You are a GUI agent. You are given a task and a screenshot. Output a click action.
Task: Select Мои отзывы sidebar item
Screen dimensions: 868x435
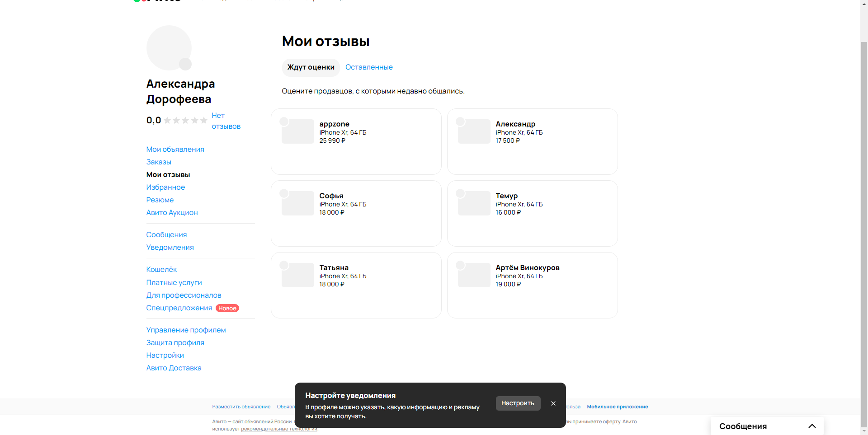click(168, 175)
